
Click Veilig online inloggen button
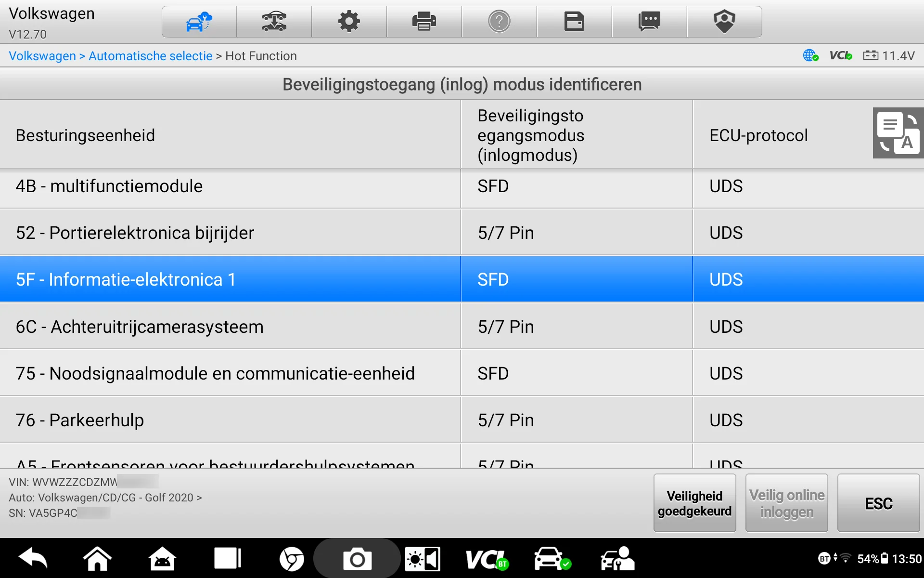pyautogui.click(x=787, y=503)
